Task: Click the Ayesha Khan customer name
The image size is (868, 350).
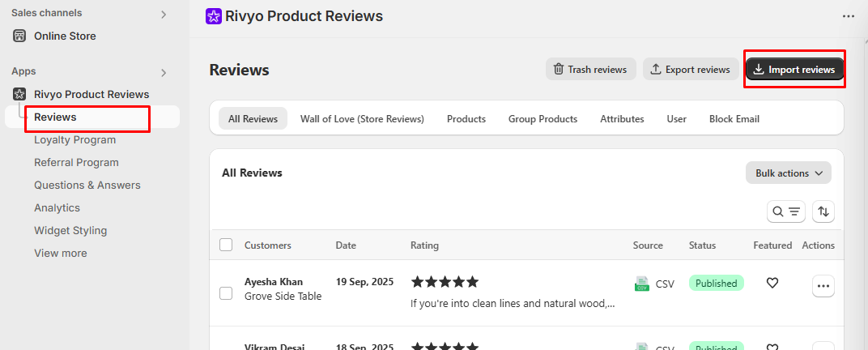Action: 274,281
